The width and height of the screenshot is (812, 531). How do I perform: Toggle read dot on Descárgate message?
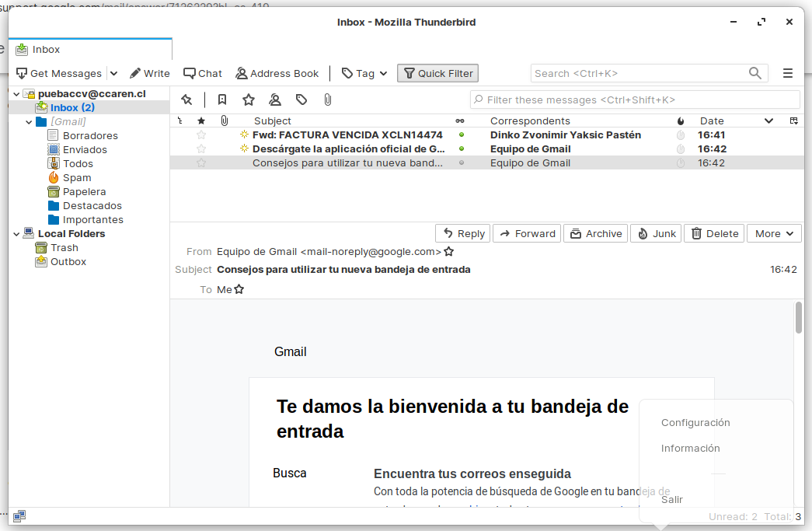(462, 148)
